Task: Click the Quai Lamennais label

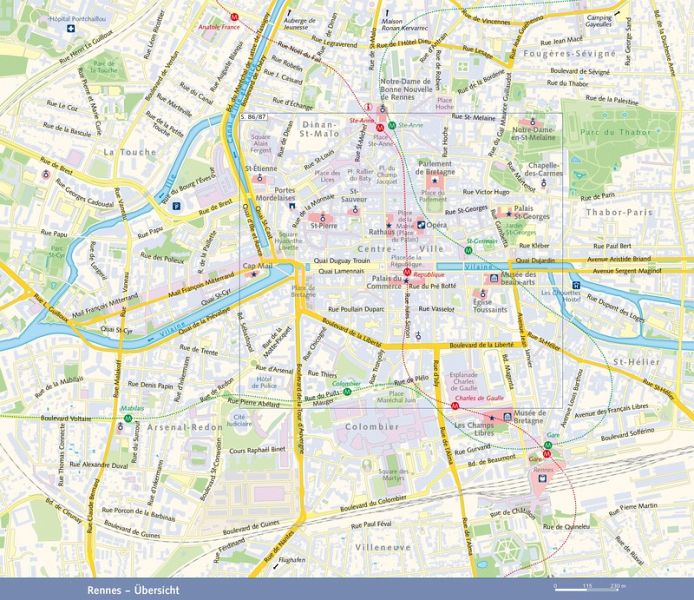Action: (x=341, y=271)
